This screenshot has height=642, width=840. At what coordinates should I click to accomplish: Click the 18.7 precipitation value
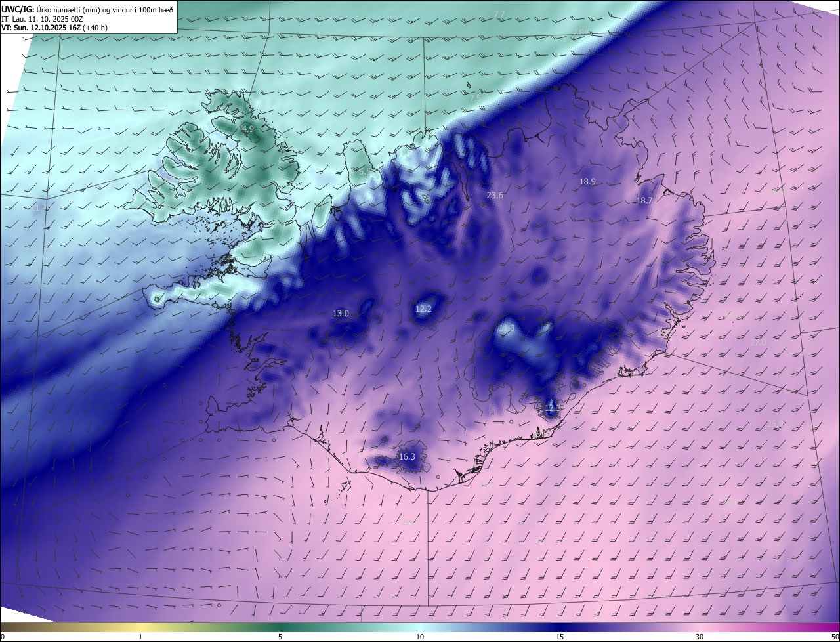pos(644,200)
